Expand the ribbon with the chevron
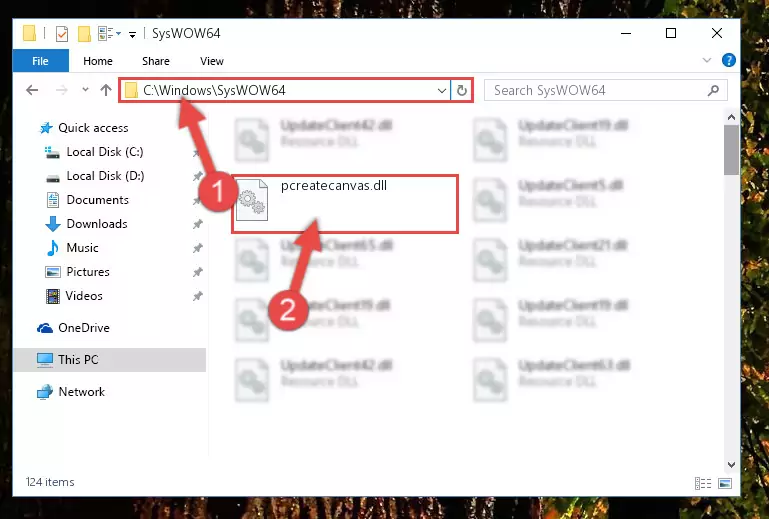The image size is (769, 519). [707, 60]
